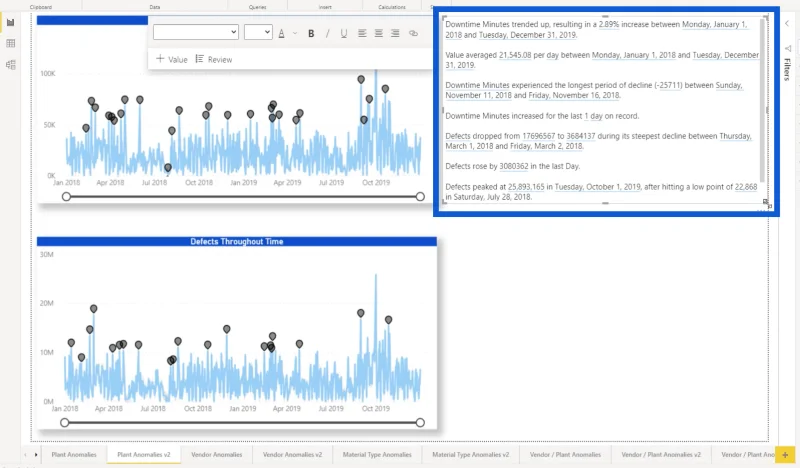
Task: Click the top chart's anomaly marker near 0K
Action: [168, 167]
